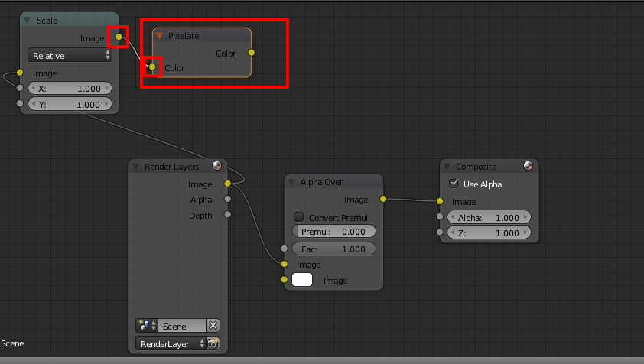Click the Composite Z value field
Image resolution: width=644 pixels, height=364 pixels.
(489, 233)
